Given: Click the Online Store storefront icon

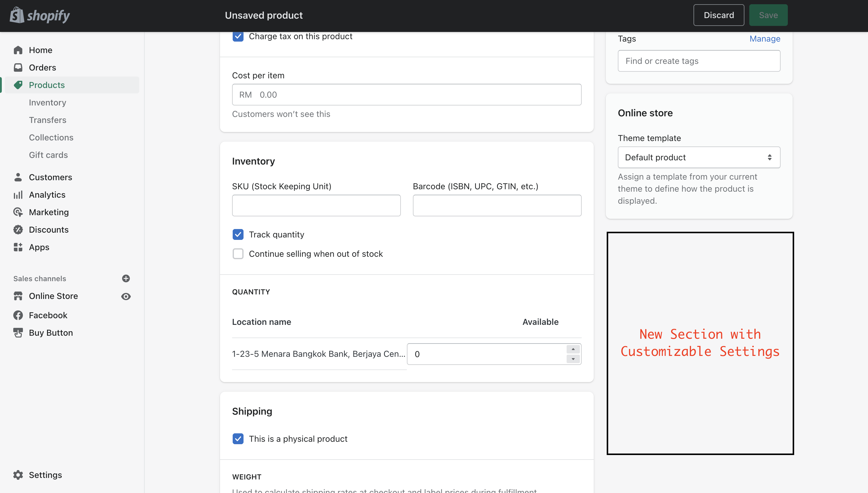Looking at the screenshot, I should (x=18, y=296).
